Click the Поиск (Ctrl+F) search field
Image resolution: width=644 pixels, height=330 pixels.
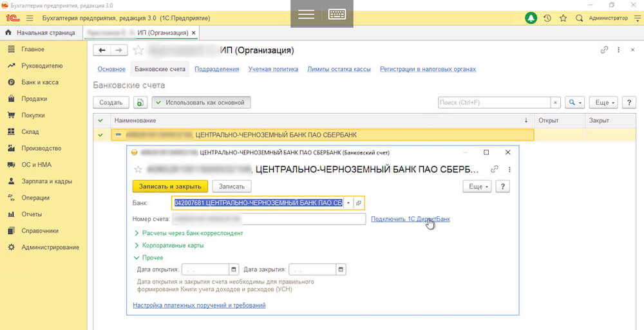tap(495, 103)
